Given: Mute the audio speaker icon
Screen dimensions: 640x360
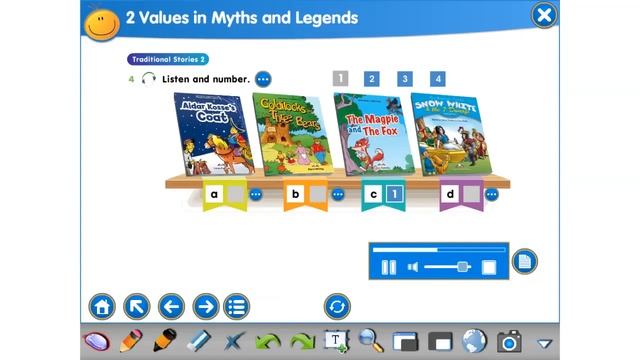Looking at the screenshot, I should coord(413,267).
